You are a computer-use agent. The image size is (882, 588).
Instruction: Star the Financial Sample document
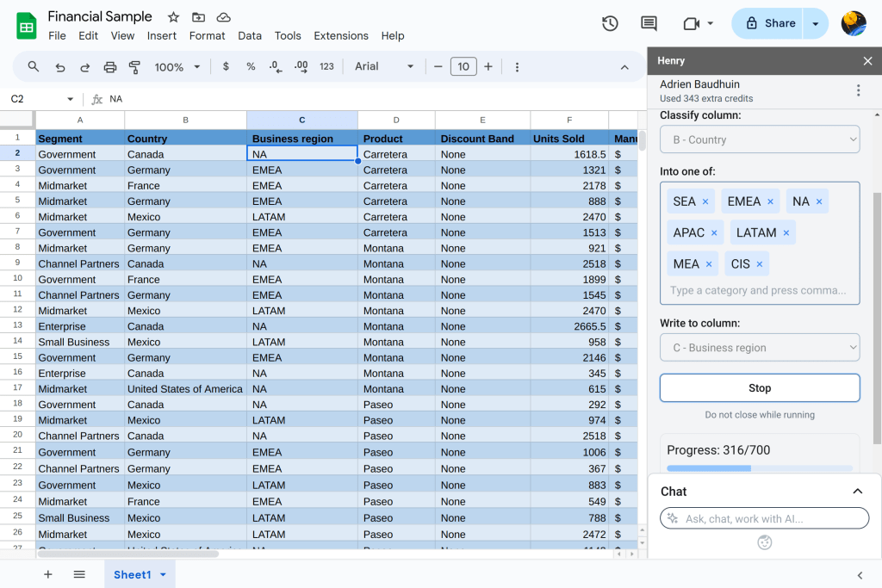(x=173, y=17)
